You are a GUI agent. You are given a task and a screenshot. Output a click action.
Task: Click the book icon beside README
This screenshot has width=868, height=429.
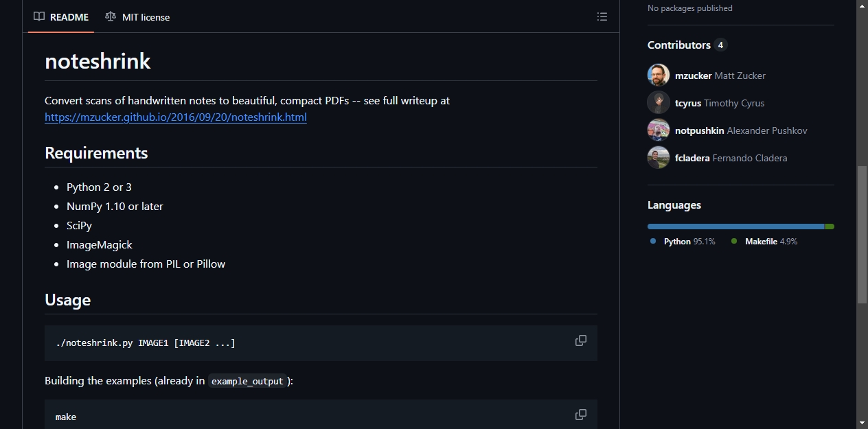click(39, 16)
